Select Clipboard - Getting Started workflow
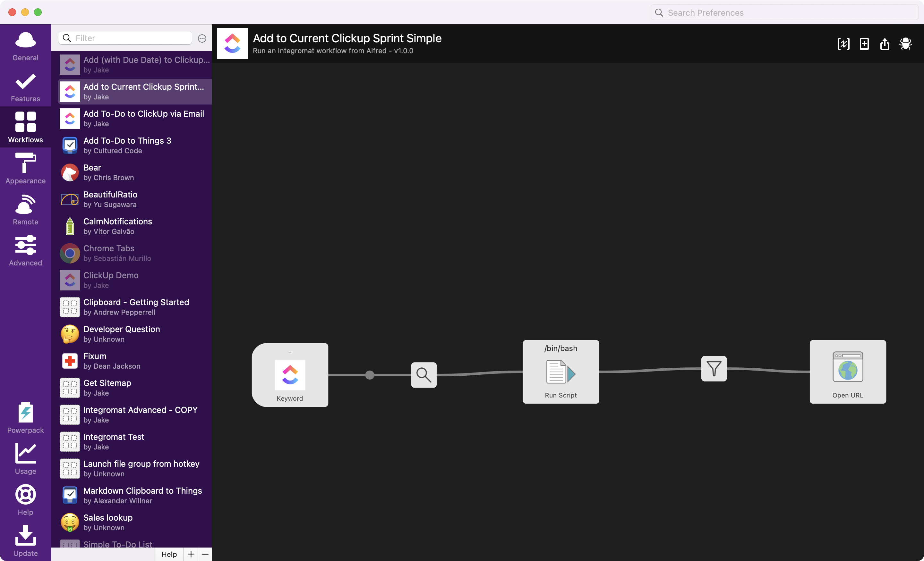This screenshot has height=561, width=924. click(x=135, y=307)
